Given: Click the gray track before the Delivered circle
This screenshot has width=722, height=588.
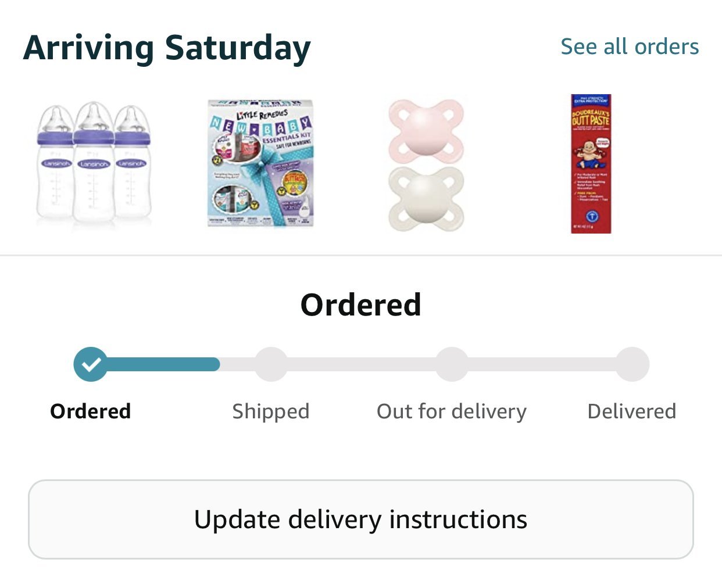Looking at the screenshot, I should [x=542, y=364].
